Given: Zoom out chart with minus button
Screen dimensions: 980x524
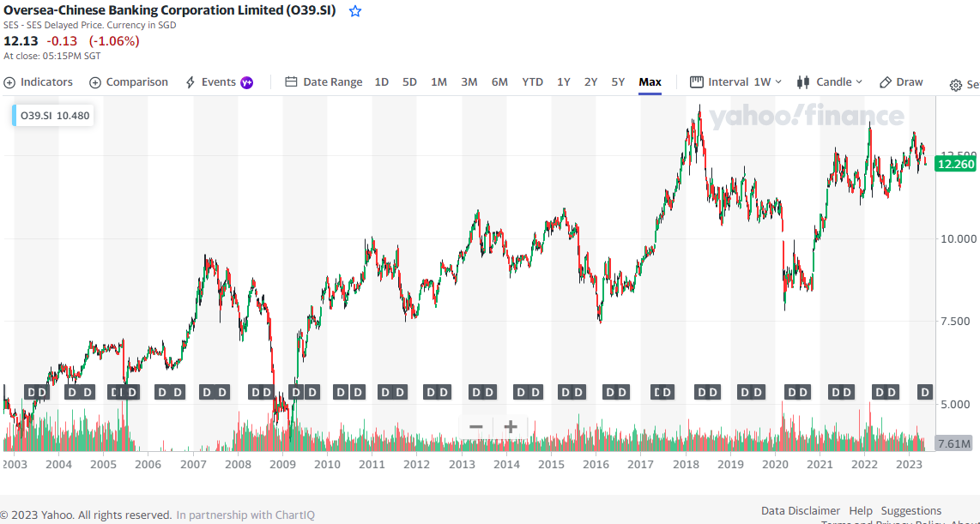Looking at the screenshot, I should [476, 427].
